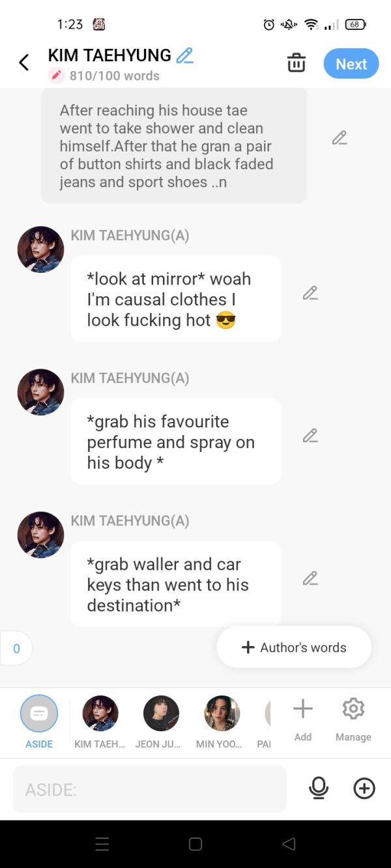Viewport: 391px width, 868px height.
Task: Choose MIN YOO... character
Action: [x=222, y=721]
